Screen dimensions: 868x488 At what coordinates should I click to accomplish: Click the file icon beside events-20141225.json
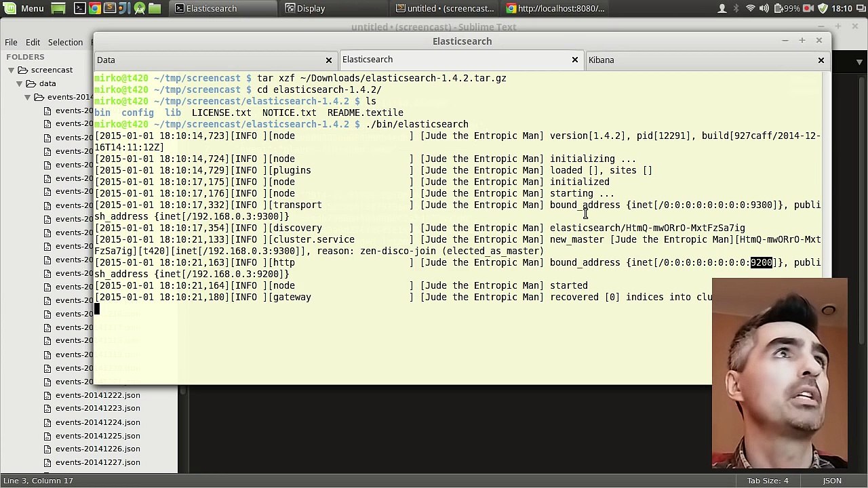(x=47, y=436)
